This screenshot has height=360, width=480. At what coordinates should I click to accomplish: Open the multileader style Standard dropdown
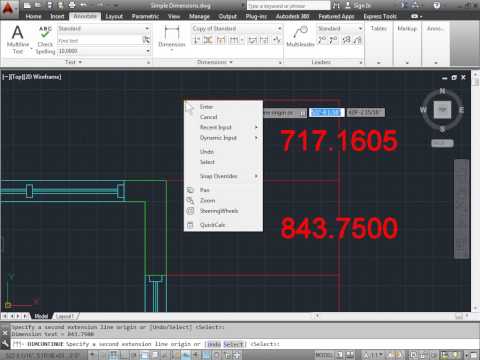(x=360, y=29)
